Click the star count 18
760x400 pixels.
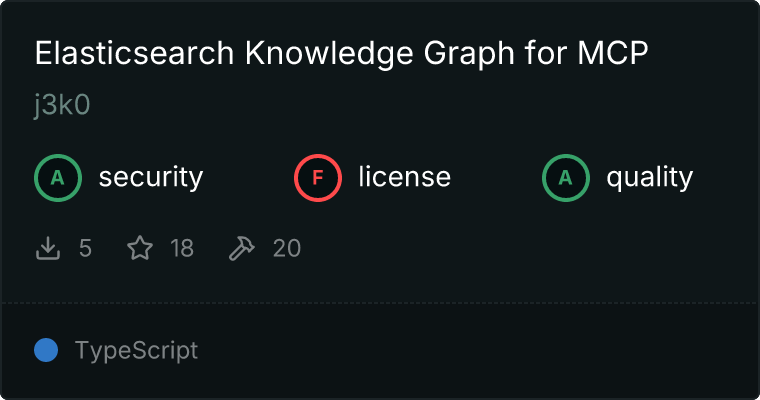(181, 248)
